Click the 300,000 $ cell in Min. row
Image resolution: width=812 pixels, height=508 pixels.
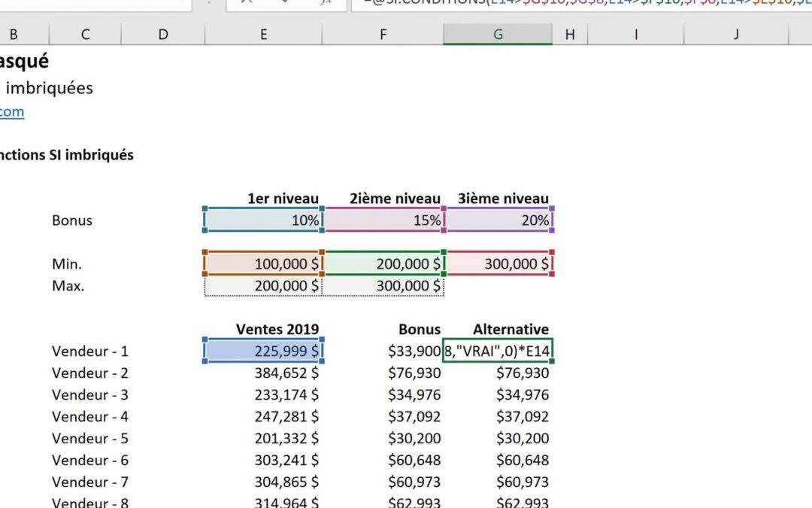(x=498, y=263)
